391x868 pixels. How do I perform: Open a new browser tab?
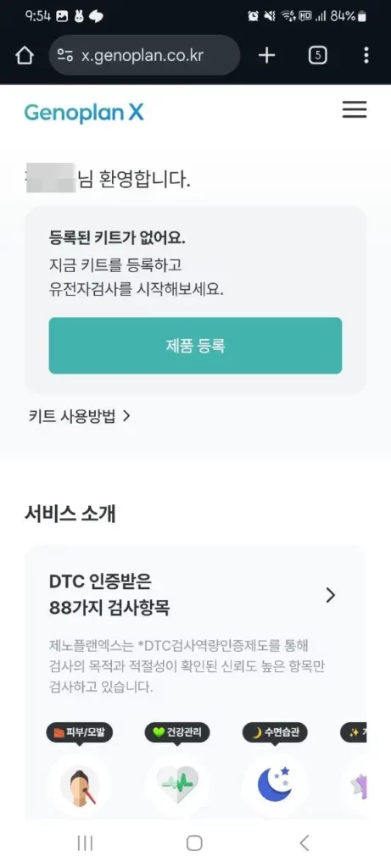[267, 55]
